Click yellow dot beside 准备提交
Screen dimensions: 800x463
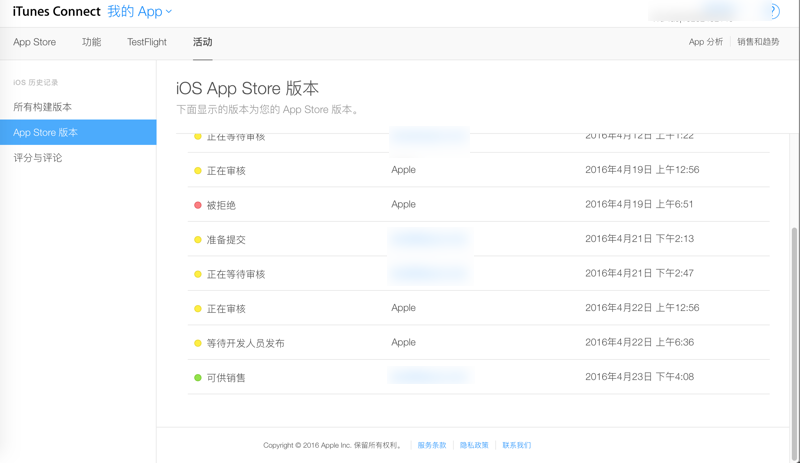pyautogui.click(x=198, y=239)
